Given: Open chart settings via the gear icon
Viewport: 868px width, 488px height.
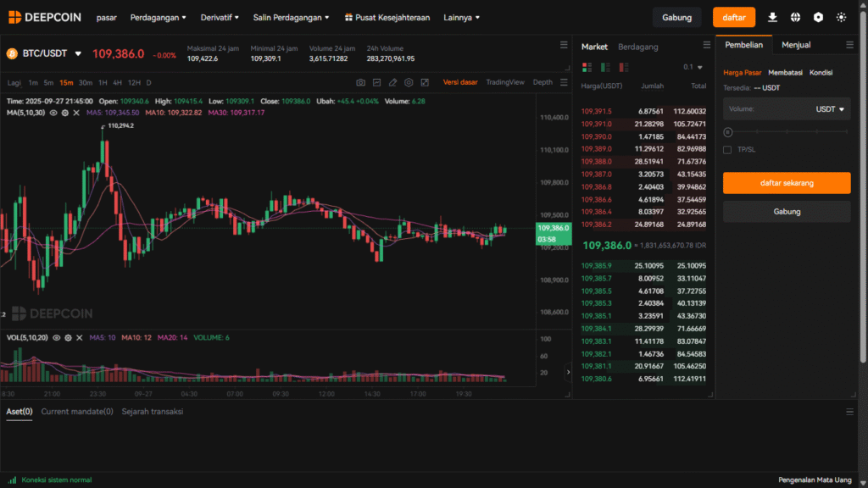Looking at the screenshot, I should tap(408, 82).
